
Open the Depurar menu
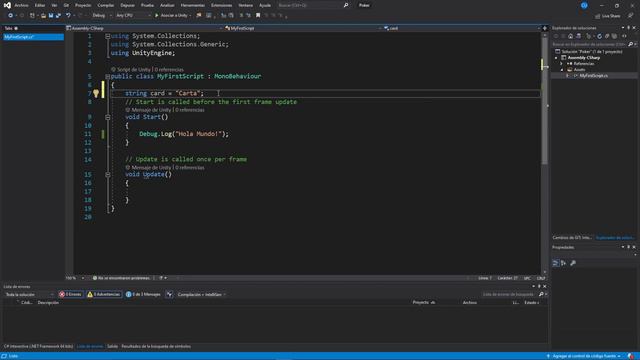127,5
